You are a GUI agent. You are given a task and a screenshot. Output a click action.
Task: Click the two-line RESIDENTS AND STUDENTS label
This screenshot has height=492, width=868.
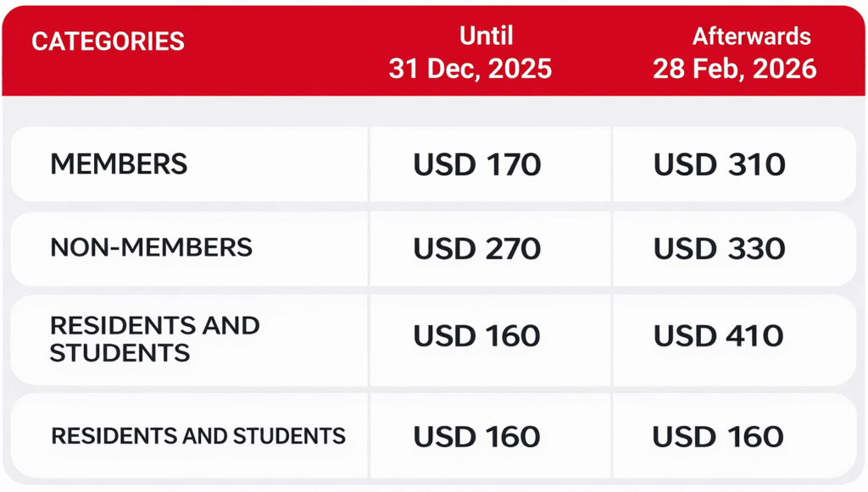(154, 339)
